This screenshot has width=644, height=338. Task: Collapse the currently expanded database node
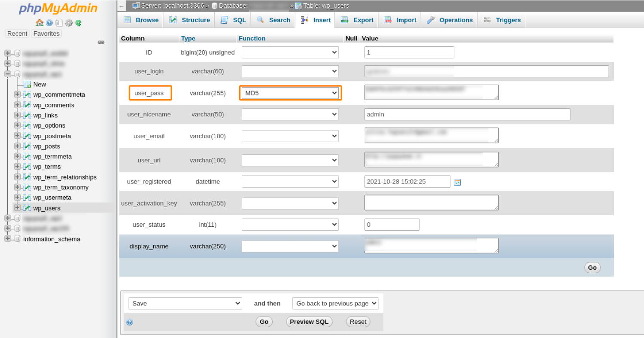coord(8,74)
